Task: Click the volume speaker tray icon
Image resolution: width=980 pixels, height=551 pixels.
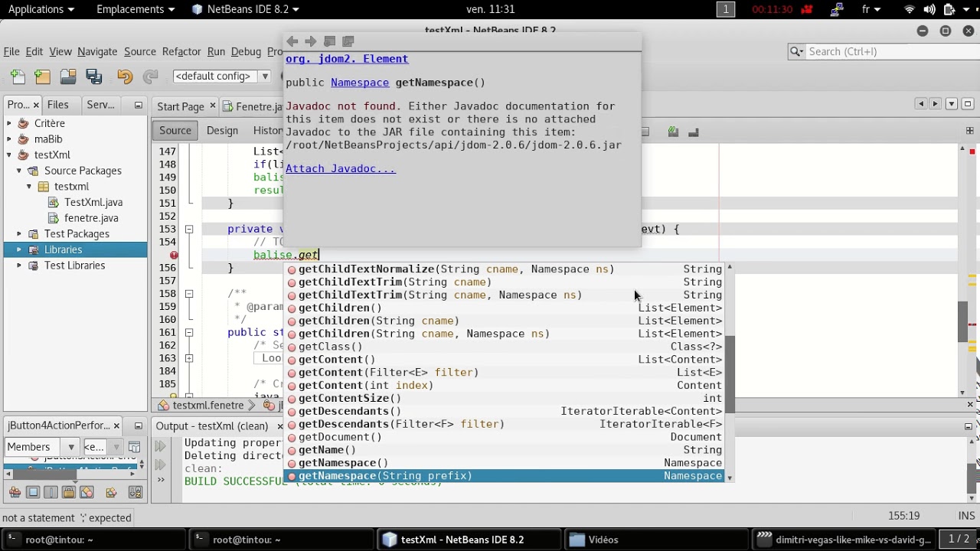Action: point(929,9)
